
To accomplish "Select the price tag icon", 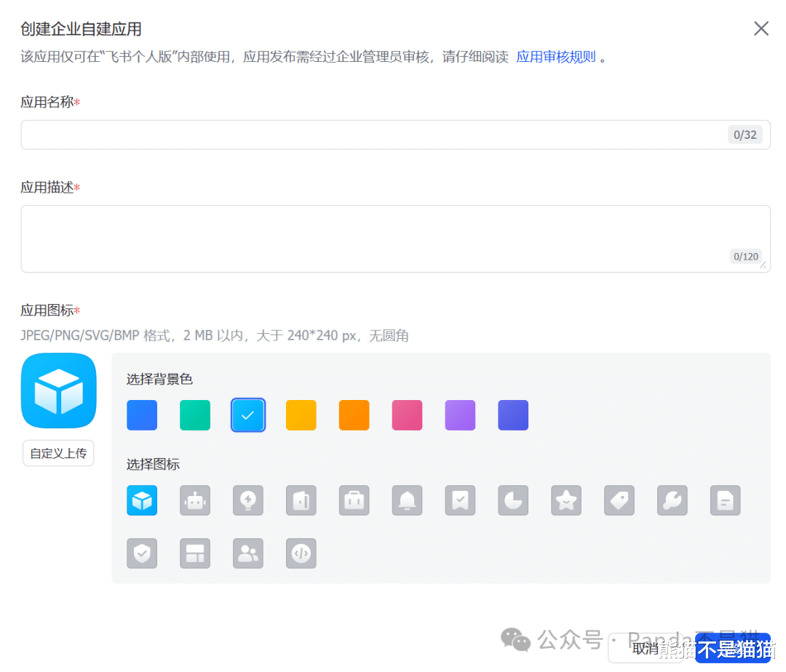I will [619, 500].
